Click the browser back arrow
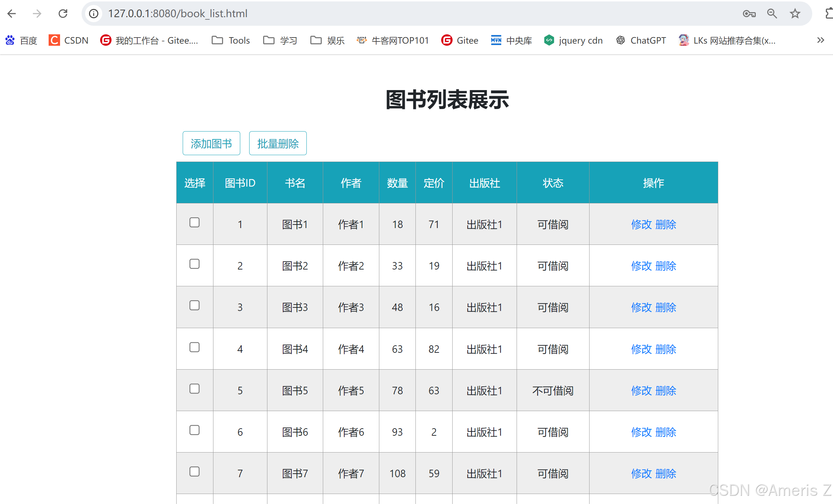 coord(12,14)
